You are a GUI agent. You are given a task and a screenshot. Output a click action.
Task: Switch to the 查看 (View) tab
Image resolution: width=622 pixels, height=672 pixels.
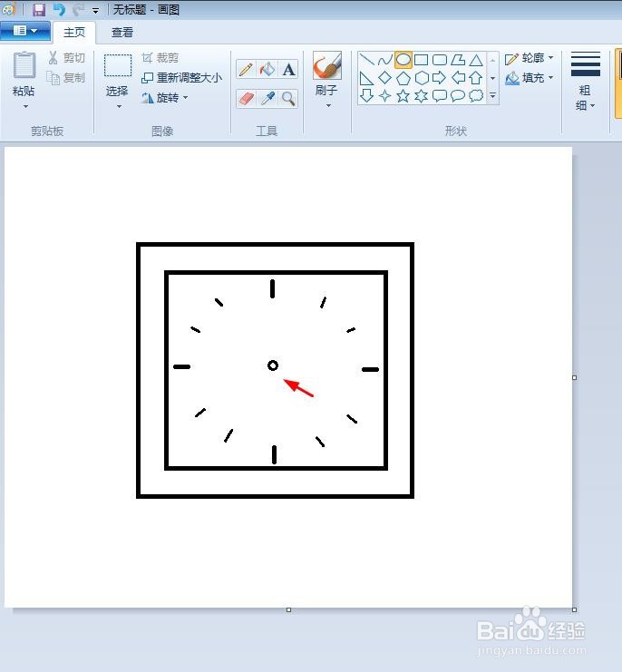tap(122, 33)
